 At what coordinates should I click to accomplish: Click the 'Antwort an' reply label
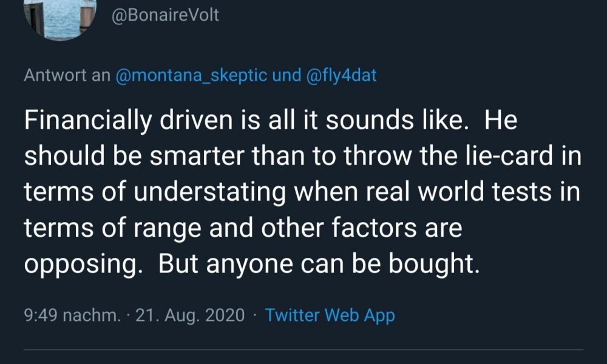point(67,75)
